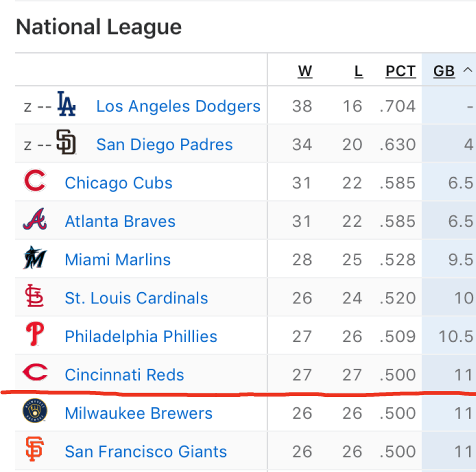Sort standings by the W column
Viewport: 476px width, 472px height.
pos(304,71)
